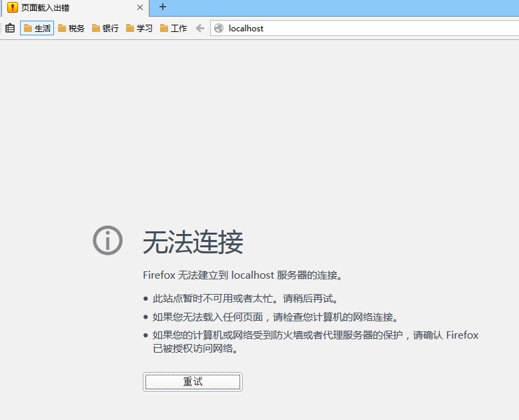
Task: Click the large info circle icon
Action: 107,240
